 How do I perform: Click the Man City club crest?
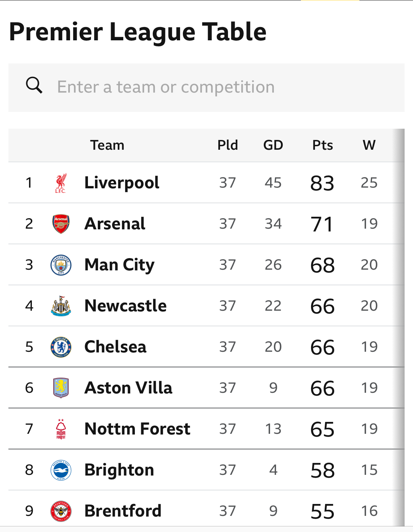[61, 265]
